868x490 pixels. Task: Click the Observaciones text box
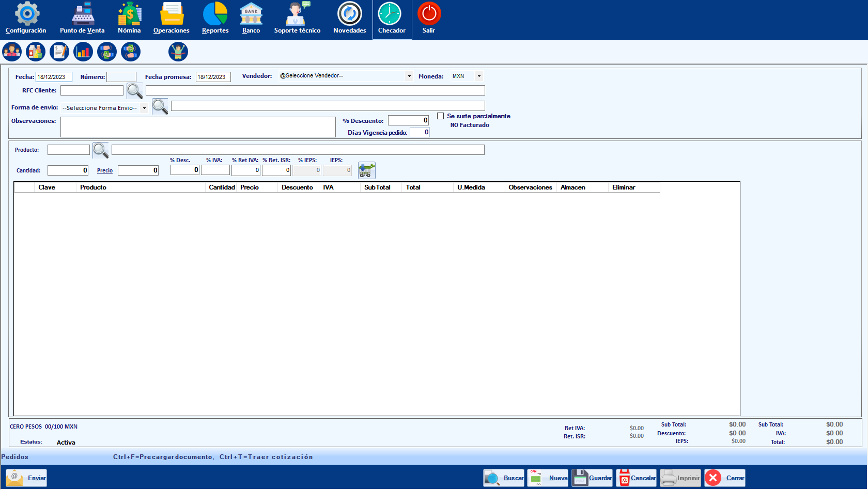tap(198, 127)
